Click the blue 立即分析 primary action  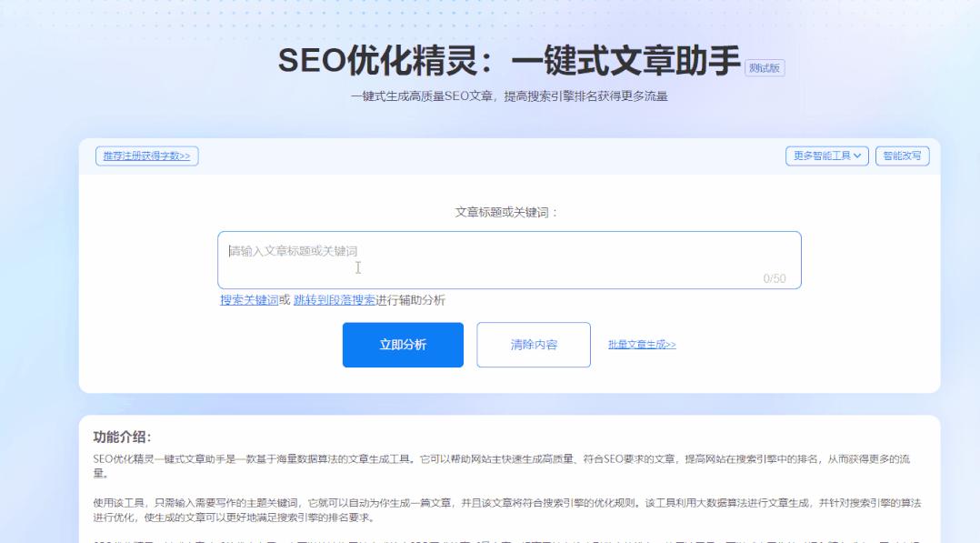click(x=403, y=345)
